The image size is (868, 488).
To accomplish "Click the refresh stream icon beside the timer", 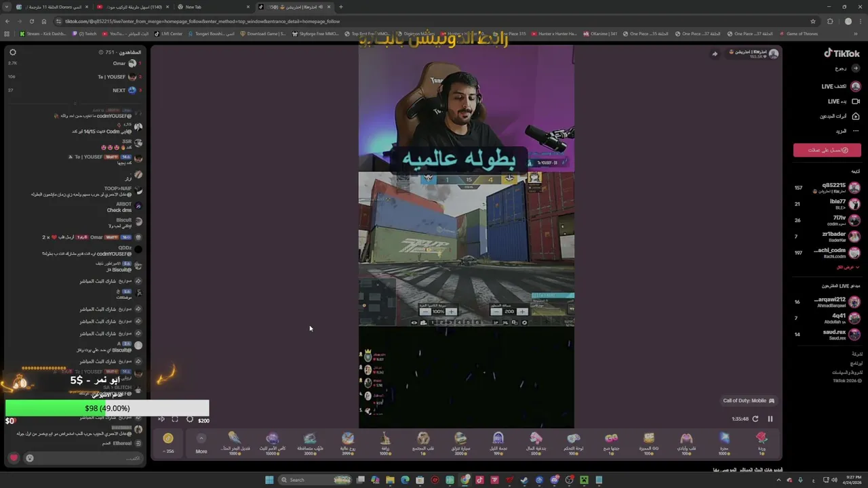I will point(755,419).
